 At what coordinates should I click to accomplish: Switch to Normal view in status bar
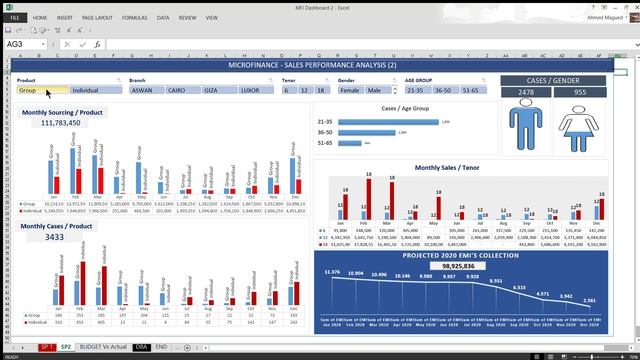coord(536,357)
